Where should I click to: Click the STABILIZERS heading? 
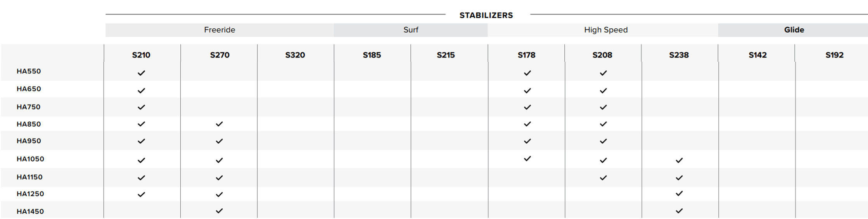click(x=486, y=16)
